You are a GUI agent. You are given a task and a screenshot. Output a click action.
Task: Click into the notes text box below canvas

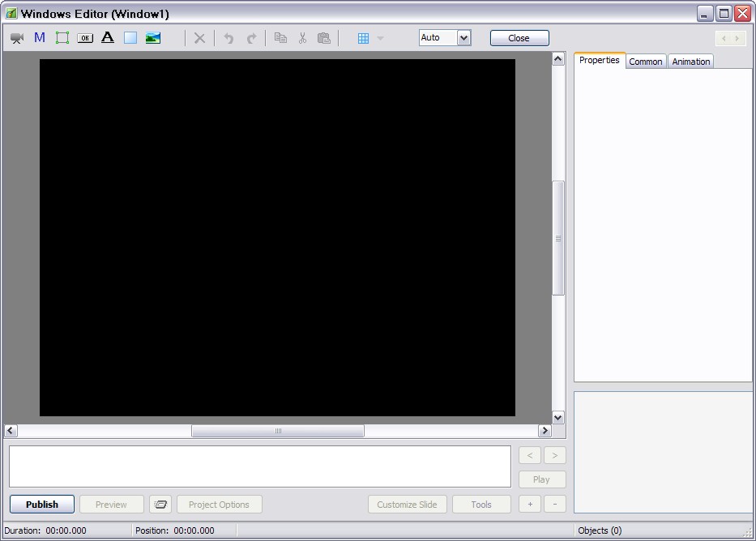(260, 466)
